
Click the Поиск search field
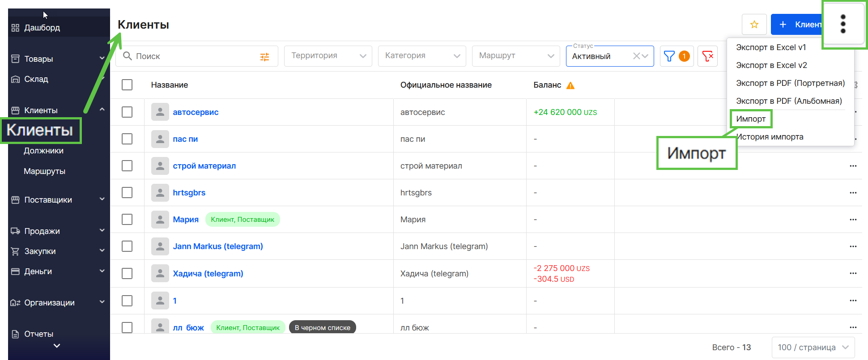[192, 56]
